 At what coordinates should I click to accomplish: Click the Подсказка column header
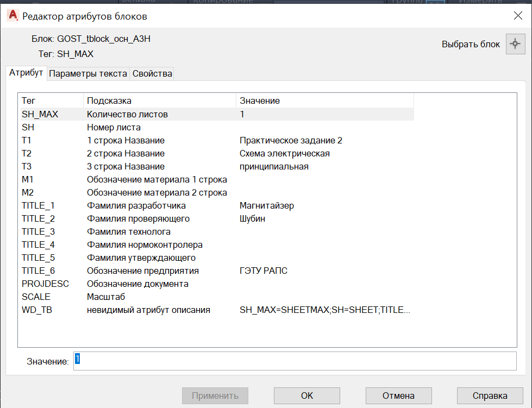159,101
